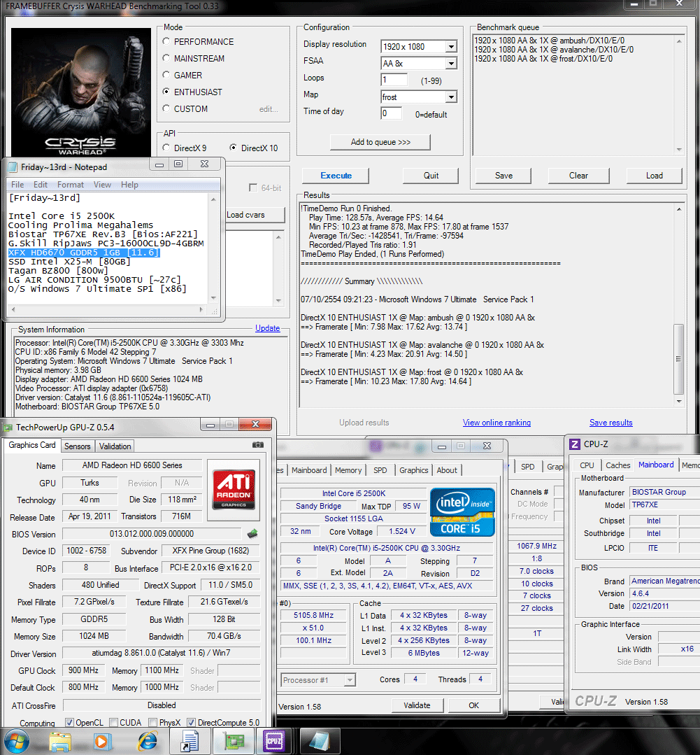Click OK button in CPU-Z

(x=474, y=705)
